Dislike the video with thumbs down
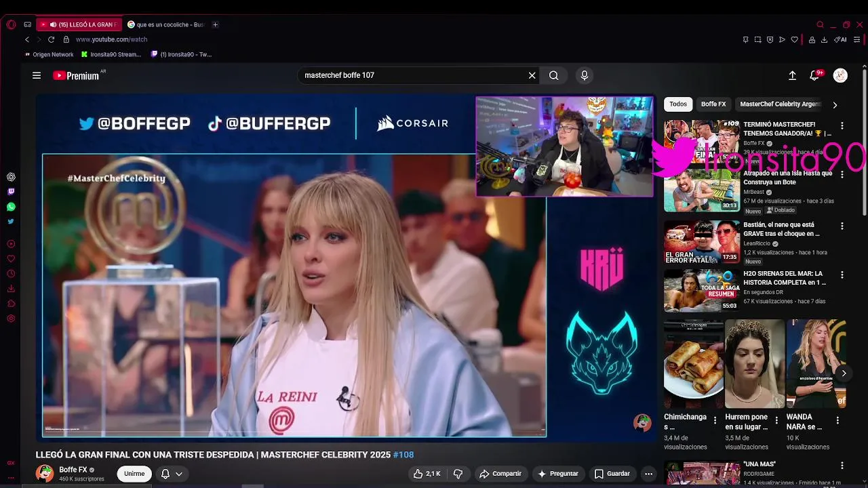The image size is (868, 488). point(458,474)
